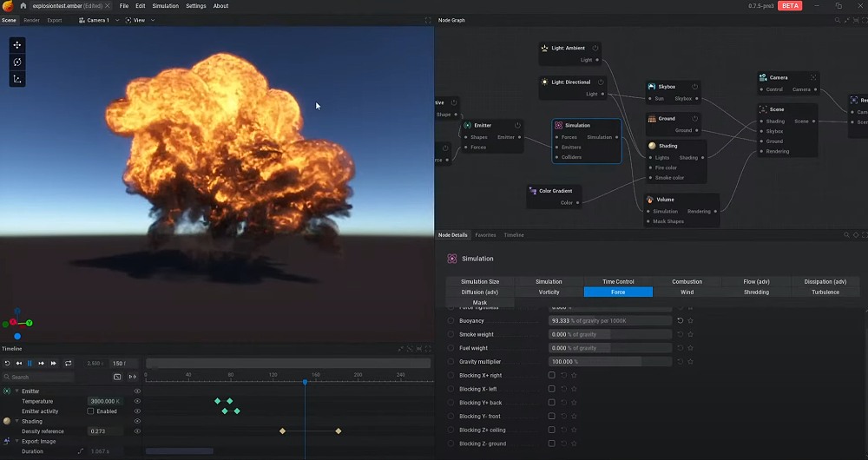
Task: Toggle Emitter node power button
Action: (517, 126)
